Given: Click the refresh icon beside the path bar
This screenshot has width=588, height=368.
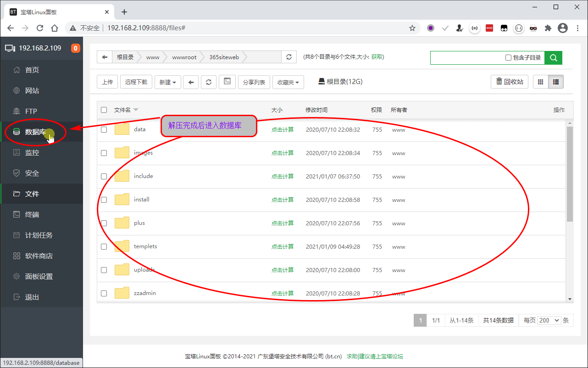Looking at the screenshot, I should pyautogui.click(x=288, y=57).
